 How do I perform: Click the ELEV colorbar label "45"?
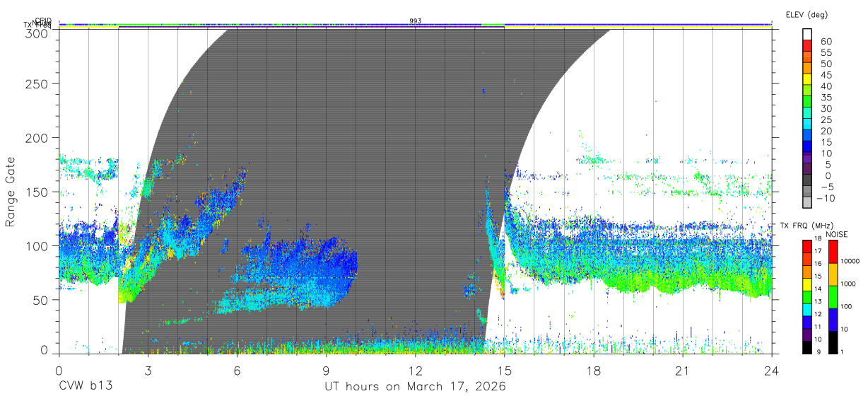(x=826, y=75)
